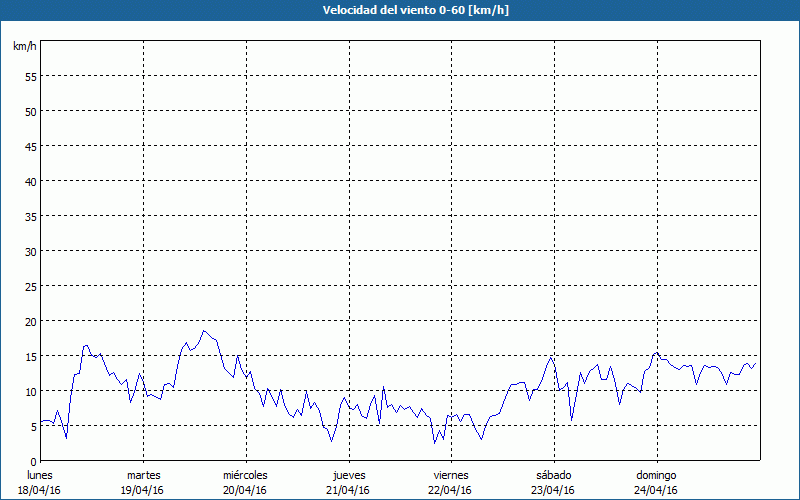Viewport: 800px width, 500px height.
Task: Click the 19/04/16 date label
Action: coord(143,490)
